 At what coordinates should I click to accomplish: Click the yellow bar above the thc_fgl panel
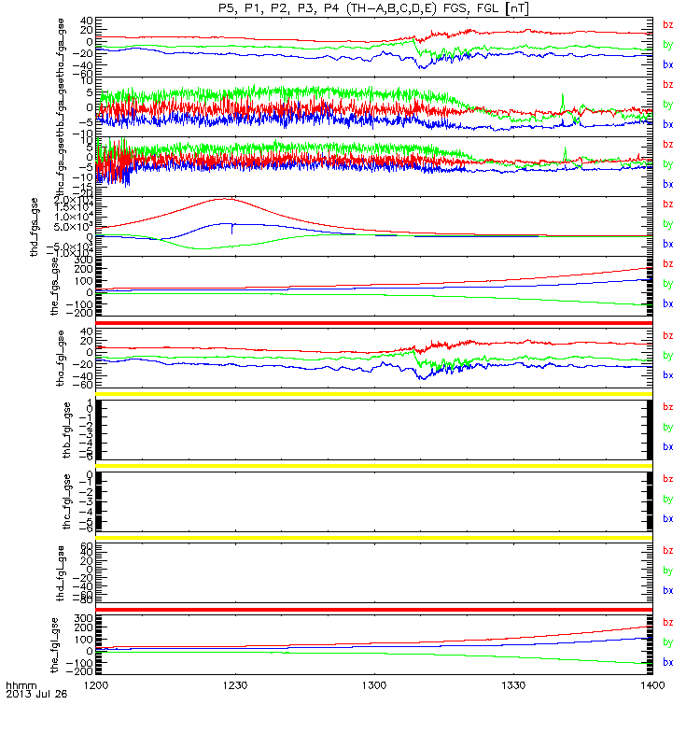coord(374,466)
